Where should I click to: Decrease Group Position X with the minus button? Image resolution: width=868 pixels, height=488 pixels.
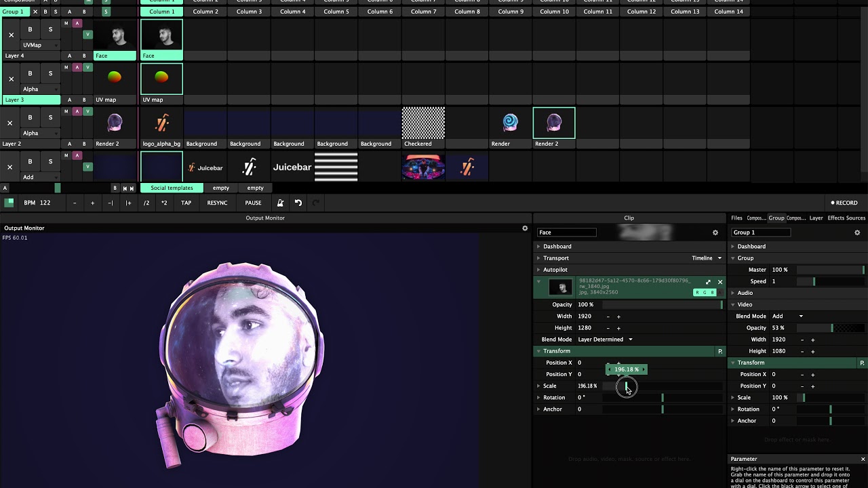point(802,375)
